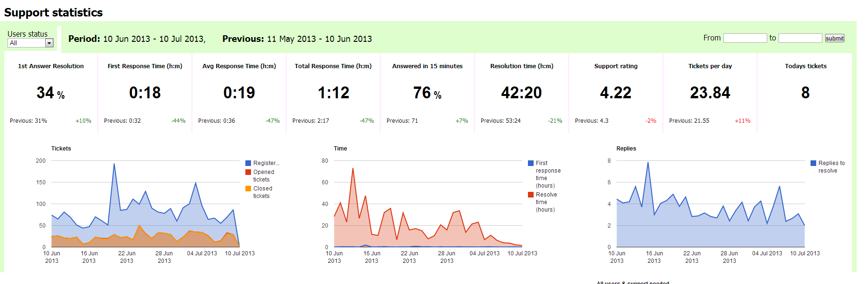Click the red Opened tickets legend swatch
Screen dimensions: 868x284
tap(248, 172)
